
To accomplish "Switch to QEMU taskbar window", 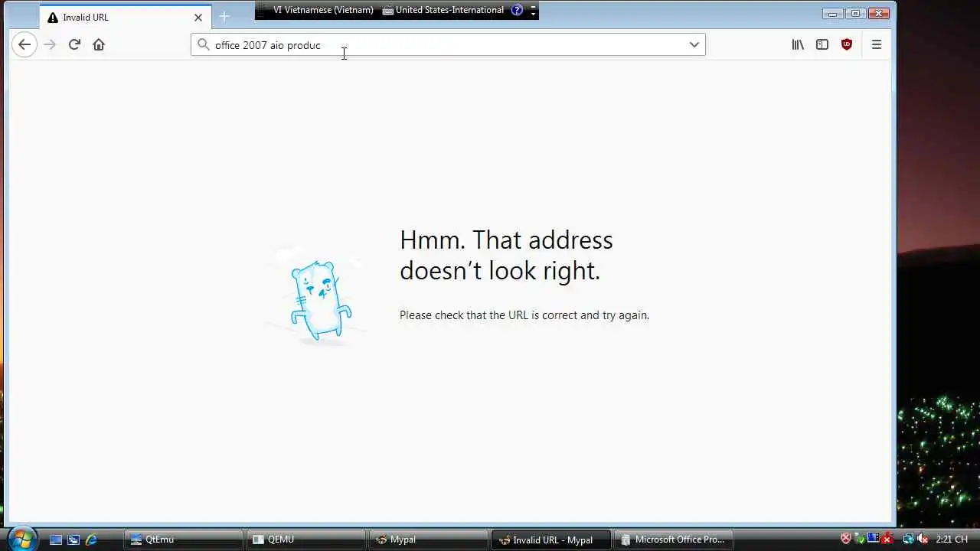I will click(x=306, y=540).
